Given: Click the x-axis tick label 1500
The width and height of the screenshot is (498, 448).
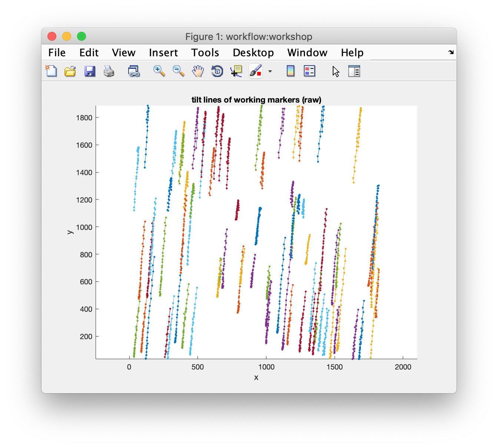Looking at the screenshot, I should tap(335, 367).
